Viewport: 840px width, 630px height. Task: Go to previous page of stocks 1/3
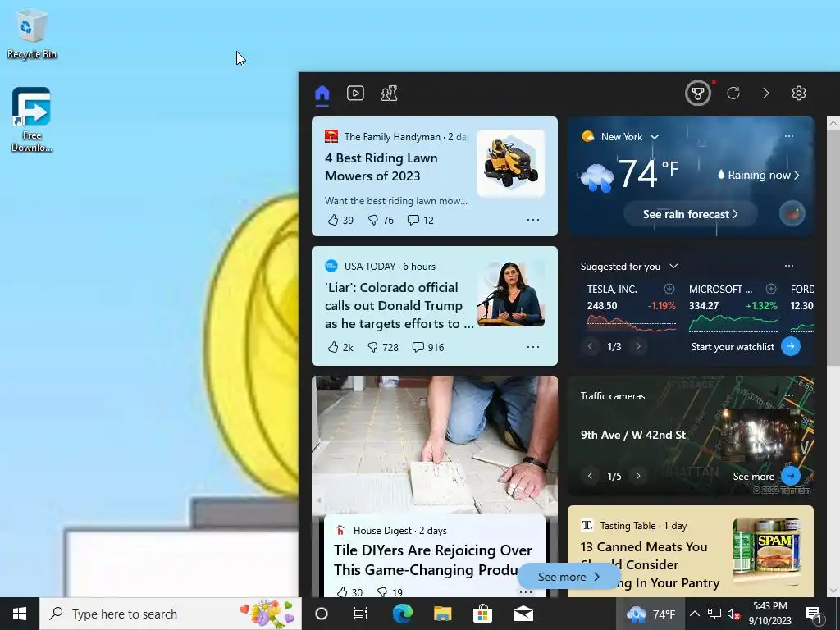coord(591,347)
